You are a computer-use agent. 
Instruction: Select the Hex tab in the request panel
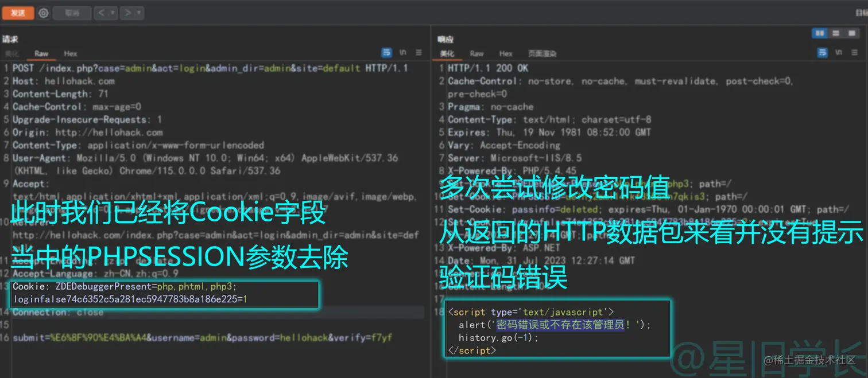coord(71,53)
